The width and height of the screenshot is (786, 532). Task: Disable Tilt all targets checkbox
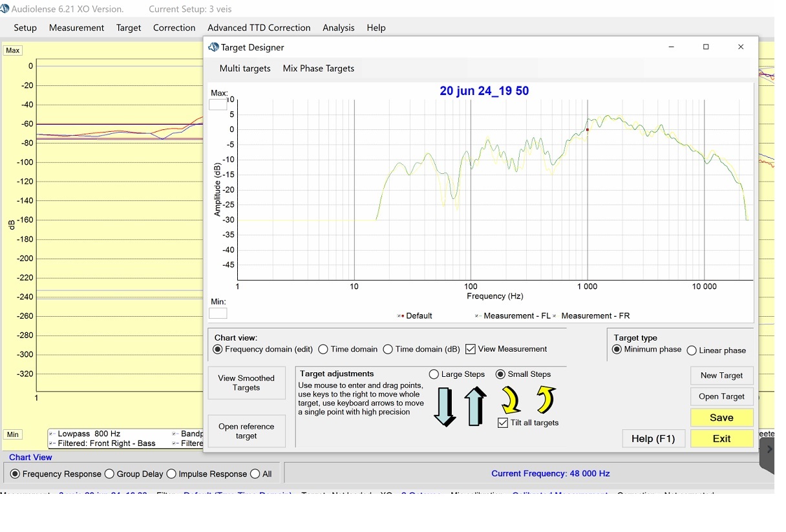(x=503, y=423)
